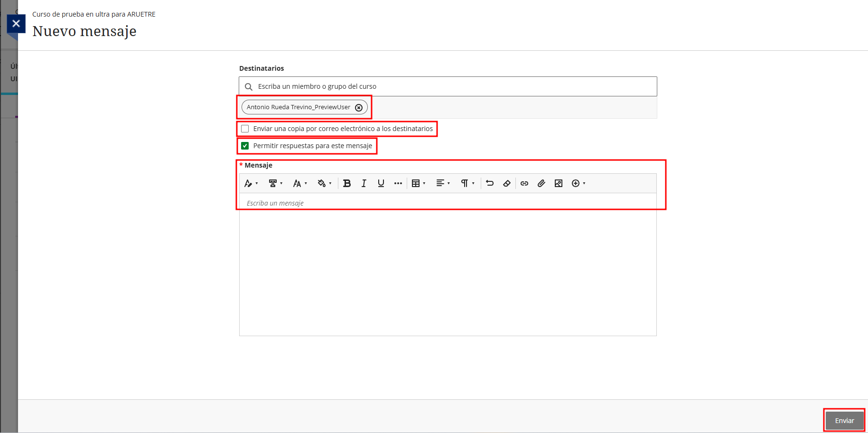This screenshot has height=433, width=868.
Task: Expand the font family dropdown
Action: [275, 183]
